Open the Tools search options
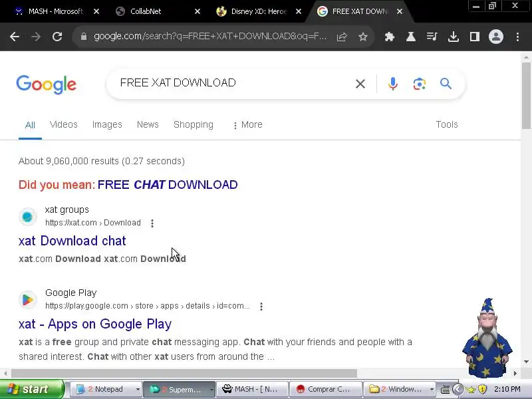The height and width of the screenshot is (399, 532). pyautogui.click(x=447, y=124)
